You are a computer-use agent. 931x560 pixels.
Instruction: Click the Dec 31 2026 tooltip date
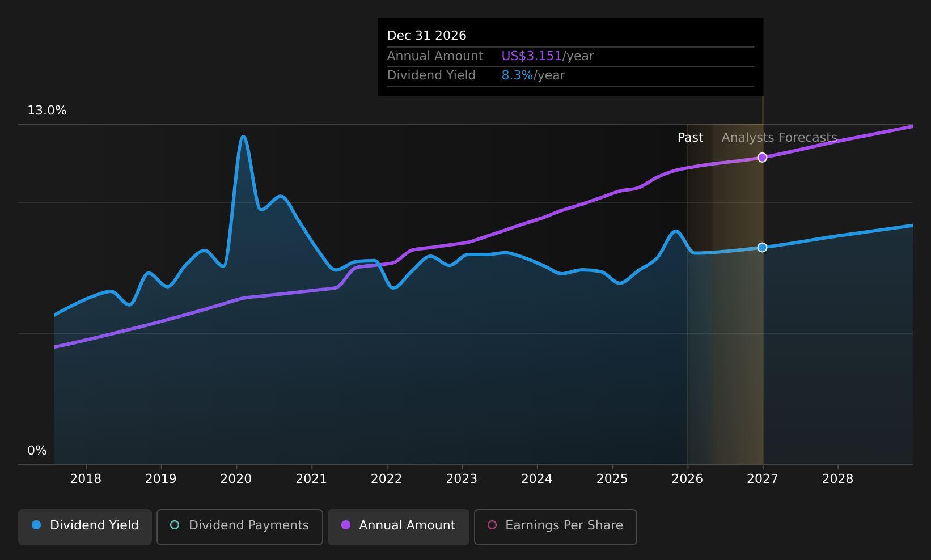[426, 36]
